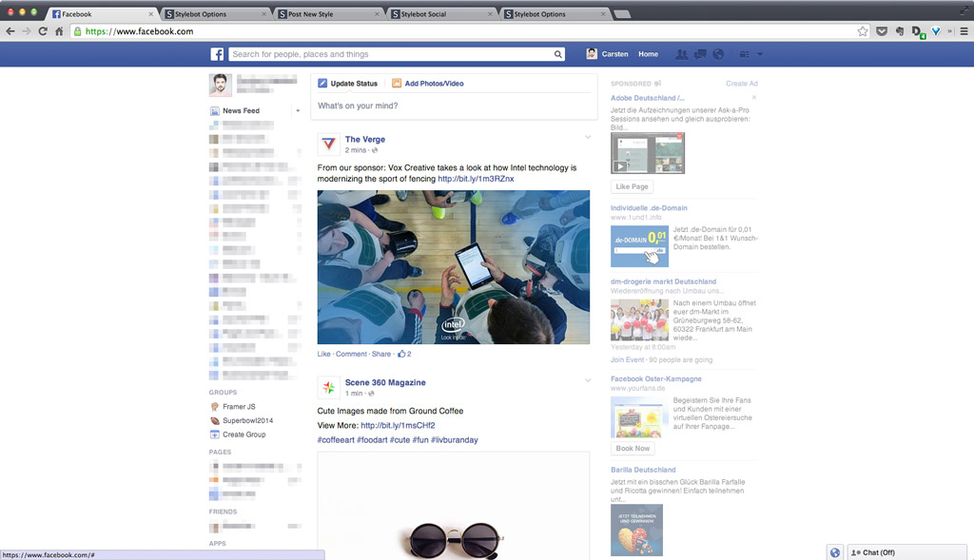The height and width of the screenshot is (560, 974).
Task: Close the Adobe Deutschland ad
Action: (754, 98)
